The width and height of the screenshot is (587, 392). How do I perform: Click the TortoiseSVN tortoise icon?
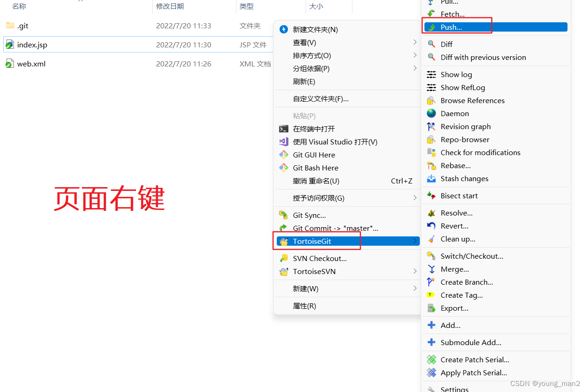pyautogui.click(x=284, y=271)
